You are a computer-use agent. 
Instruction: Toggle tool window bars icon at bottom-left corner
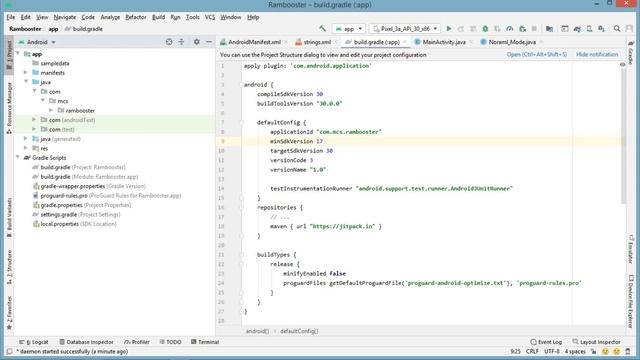pos(9,351)
